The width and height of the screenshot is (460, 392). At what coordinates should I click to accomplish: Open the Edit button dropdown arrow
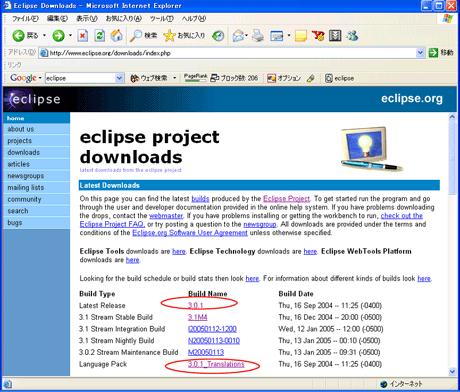click(289, 35)
